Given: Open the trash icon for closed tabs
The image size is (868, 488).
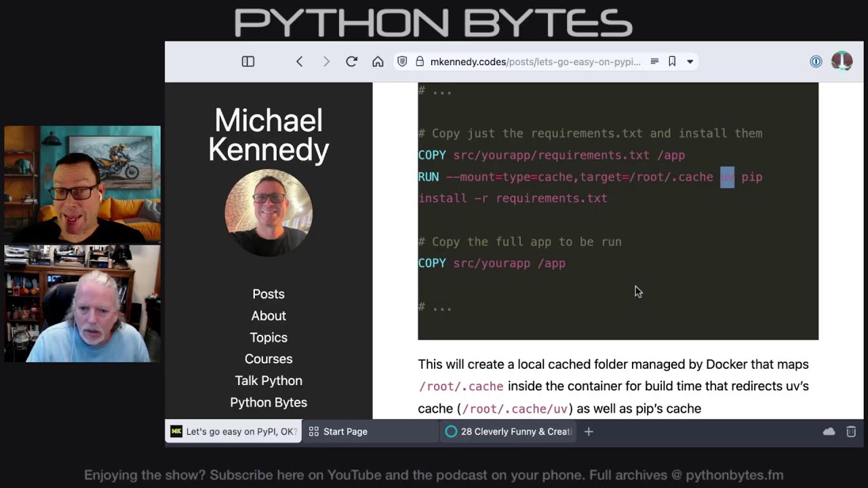Looking at the screenshot, I should (850, 431).
